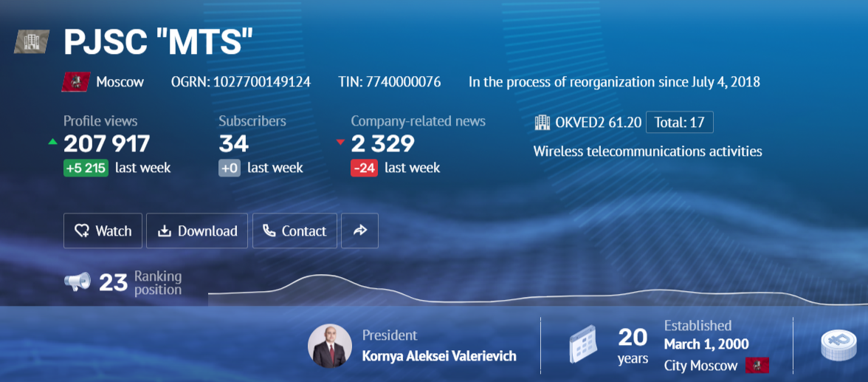Click the white ranking trend line
This screenshot has height=382, width=868.
pos(538,290)
